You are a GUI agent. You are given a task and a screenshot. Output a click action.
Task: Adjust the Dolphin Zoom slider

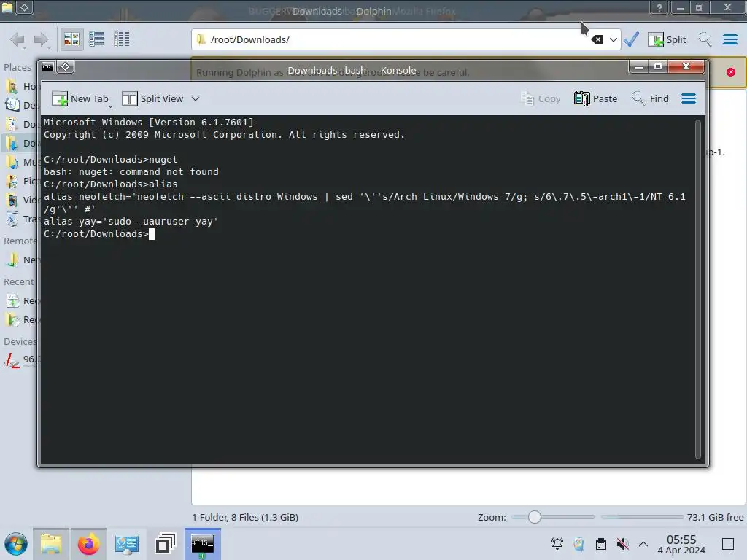[552, 517]
